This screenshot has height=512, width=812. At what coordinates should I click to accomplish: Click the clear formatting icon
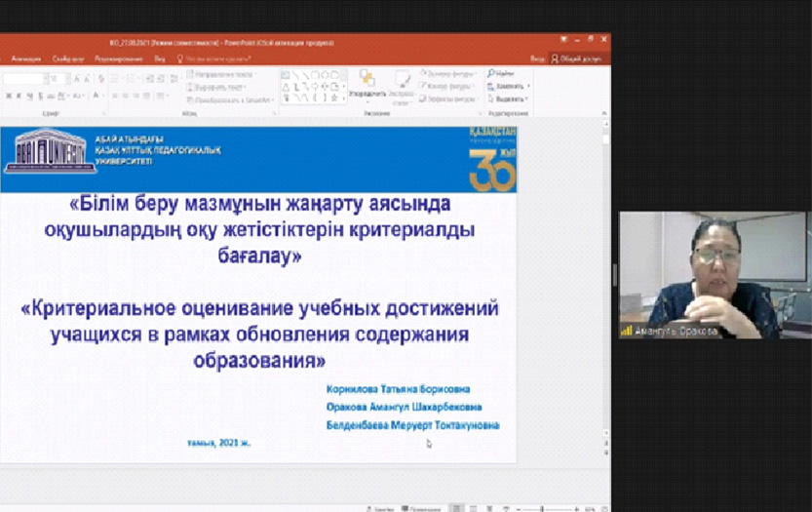(99, 78)
